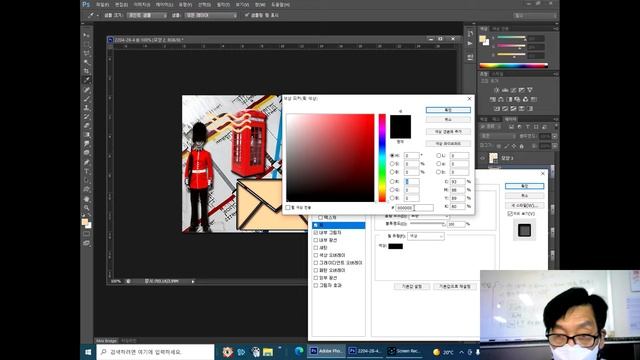Open File Explorer from the taskbar
The image size is (640, 360).
tap(268, 352)
